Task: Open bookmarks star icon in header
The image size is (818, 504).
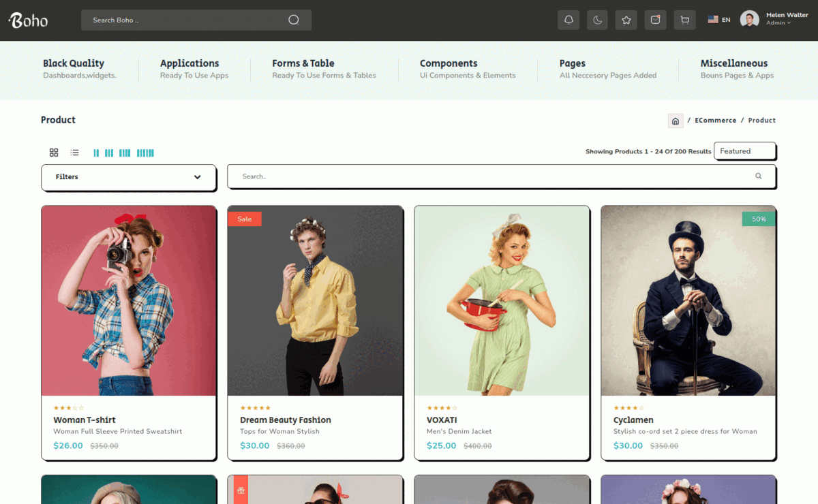Action: tap(626, 20)
